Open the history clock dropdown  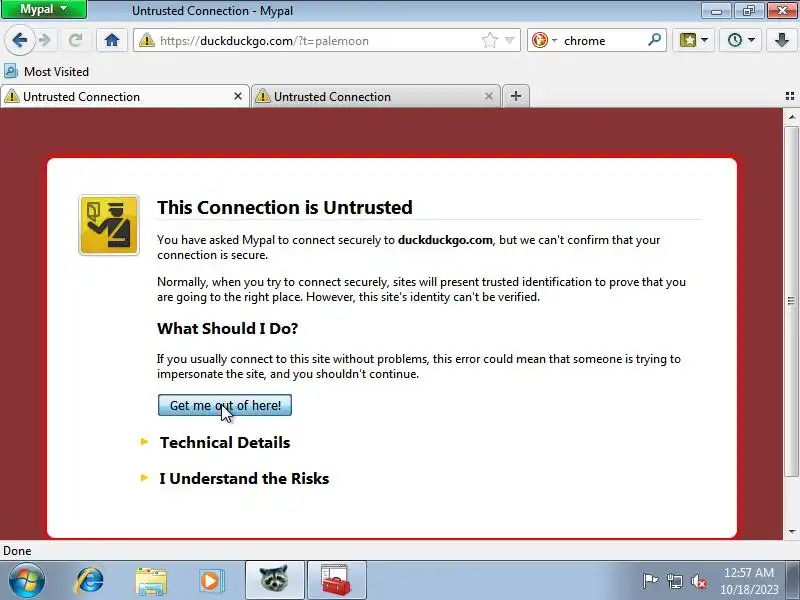741,40
